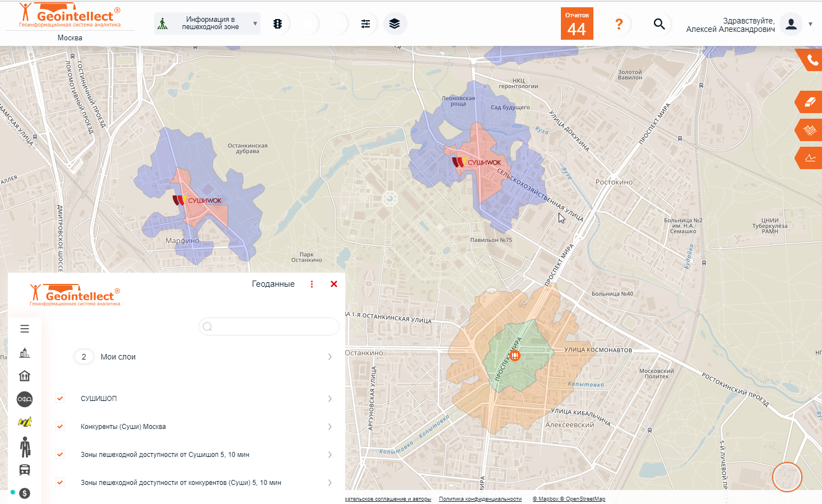Screen dimensions: 822x504
Task: Select the eraser tool on right edge
Action: click(810, 102)
